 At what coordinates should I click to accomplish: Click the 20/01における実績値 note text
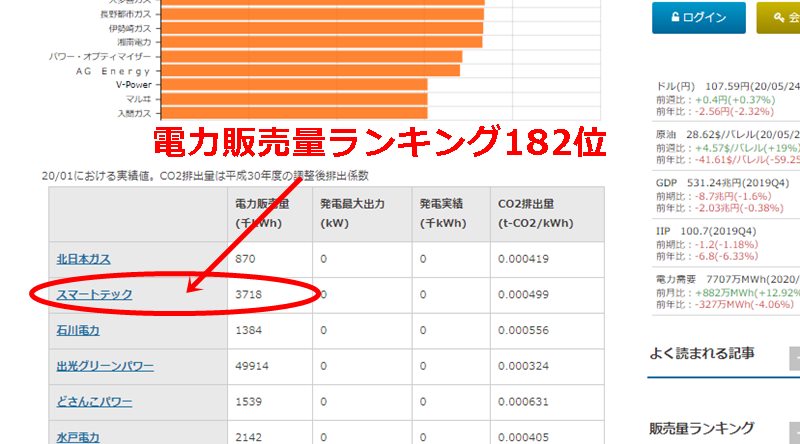pos(205,176)
